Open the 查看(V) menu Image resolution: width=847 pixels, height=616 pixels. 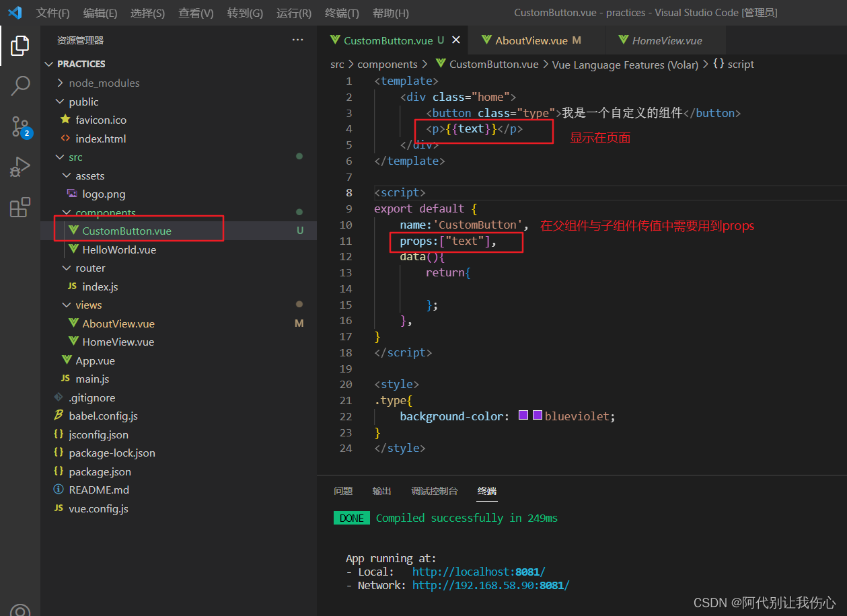coord(196,13)
